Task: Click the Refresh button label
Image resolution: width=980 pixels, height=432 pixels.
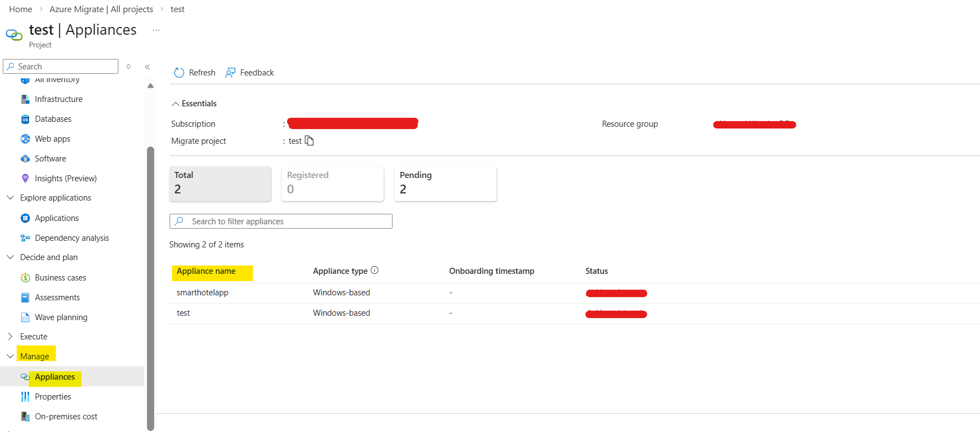Action: 202,73
